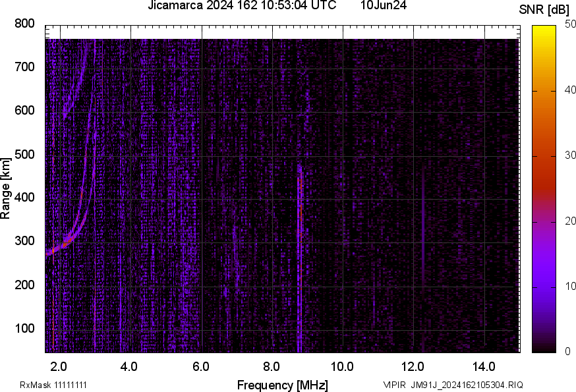Image resolution: width=576 pixels, height=392 pixels.
Task: Click the 10.0 frequency tick label
Action: tap(342, 366)
